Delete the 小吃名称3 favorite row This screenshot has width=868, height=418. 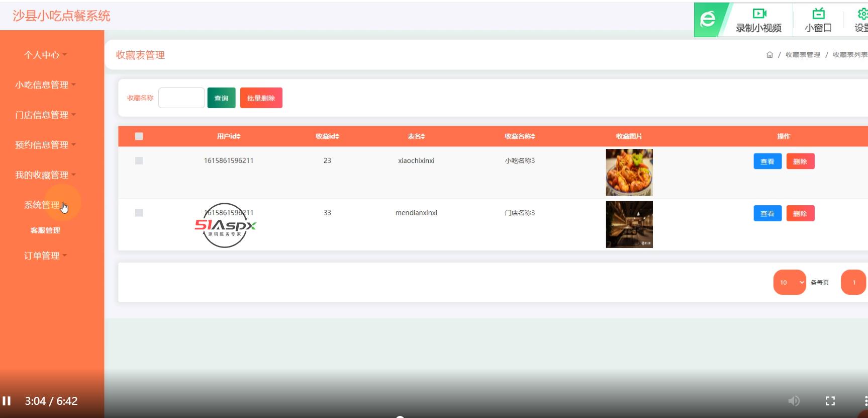point(800,161)
